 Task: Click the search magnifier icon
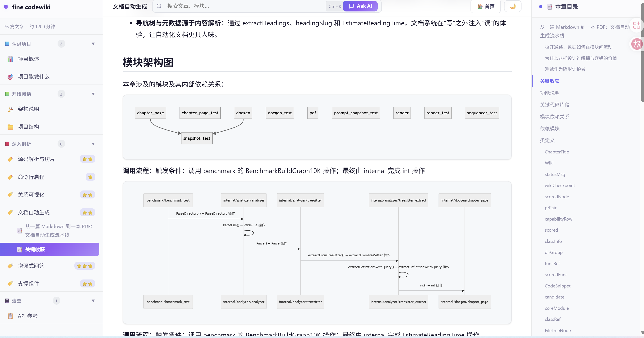(159, 6)
